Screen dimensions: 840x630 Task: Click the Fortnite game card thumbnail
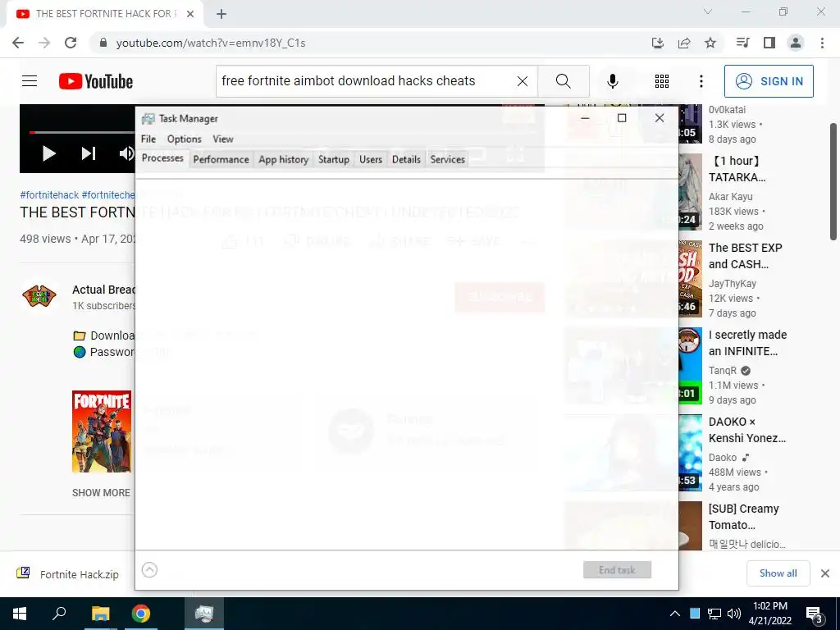(102, 431)
